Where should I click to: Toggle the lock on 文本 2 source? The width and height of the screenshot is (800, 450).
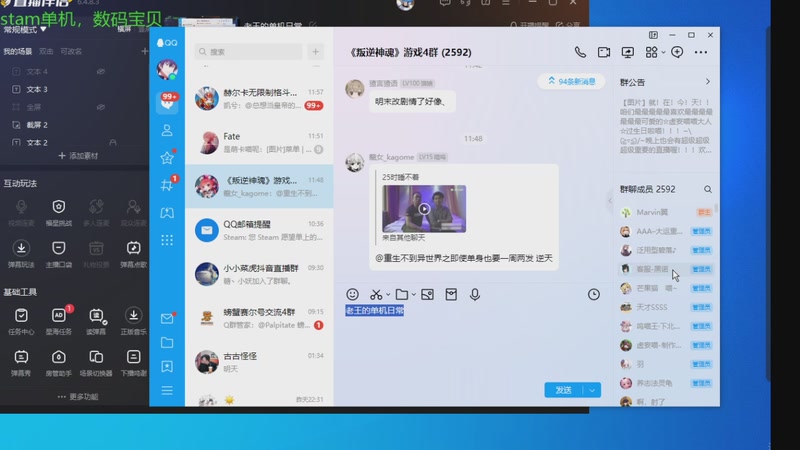113,142
